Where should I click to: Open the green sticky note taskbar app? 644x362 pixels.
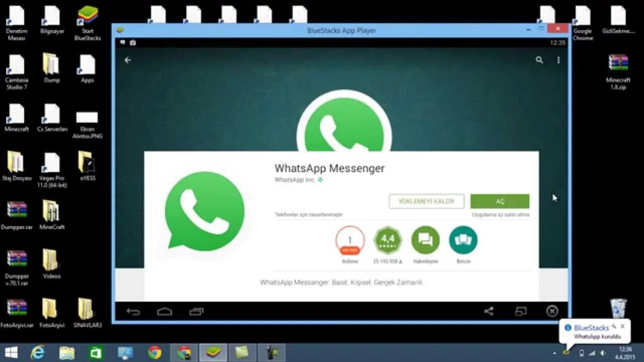(x=243, y=353)
